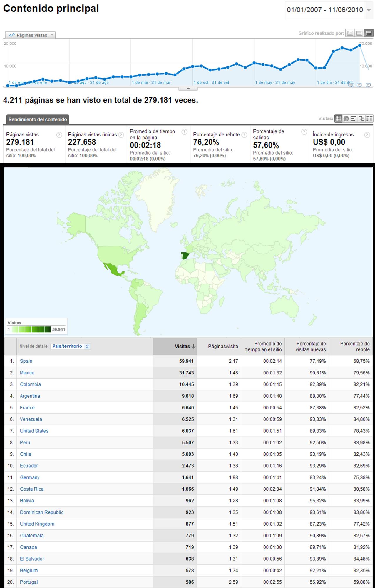
Task: Sort by Porcentaje de visitas nuevas header
Action: point(307,346)
